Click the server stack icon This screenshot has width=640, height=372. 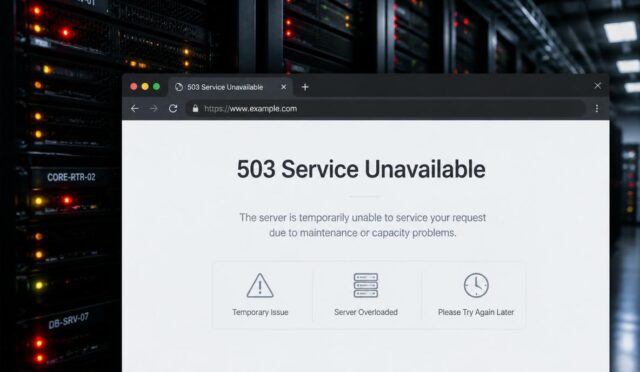pyautogui.click(x=366, y=285)
